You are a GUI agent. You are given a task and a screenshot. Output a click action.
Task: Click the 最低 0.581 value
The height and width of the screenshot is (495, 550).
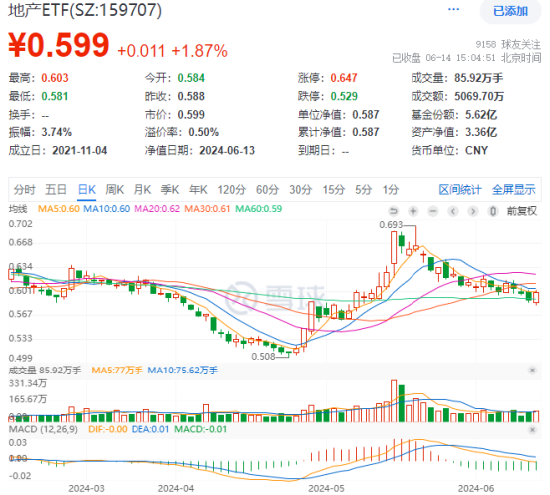pos(55,96)
